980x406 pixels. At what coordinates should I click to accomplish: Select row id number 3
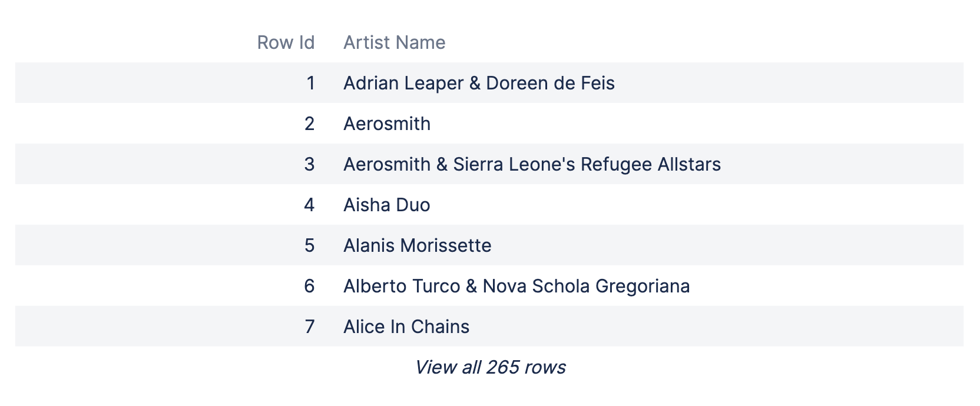tap(309, 164)
